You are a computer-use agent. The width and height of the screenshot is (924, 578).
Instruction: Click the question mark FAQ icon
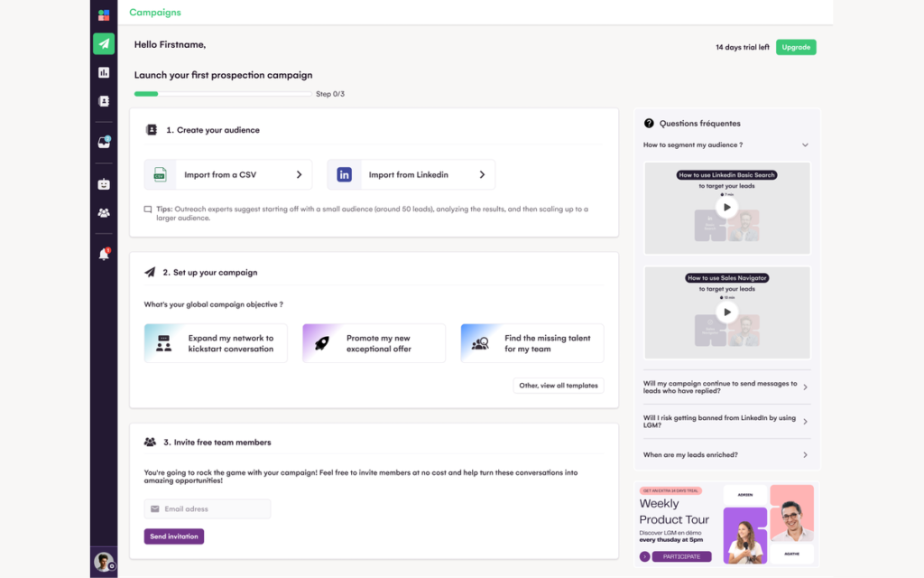[x=649, y=123]
